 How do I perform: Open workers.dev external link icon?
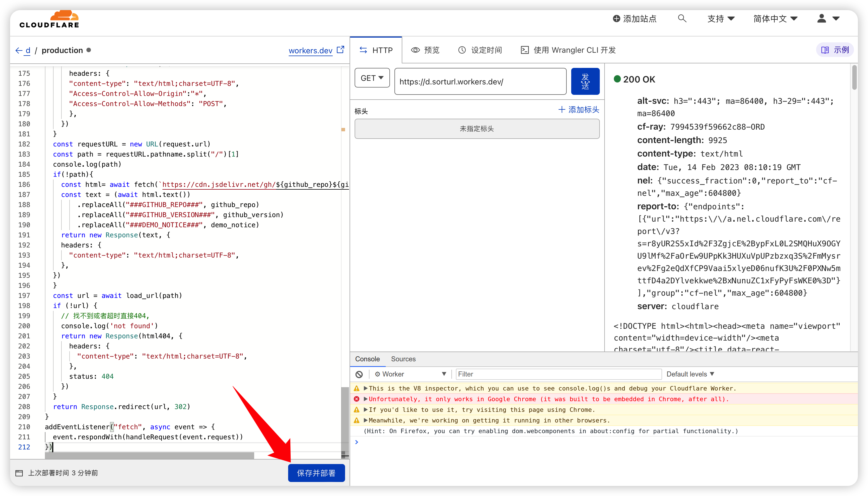[x=340, y=49]
